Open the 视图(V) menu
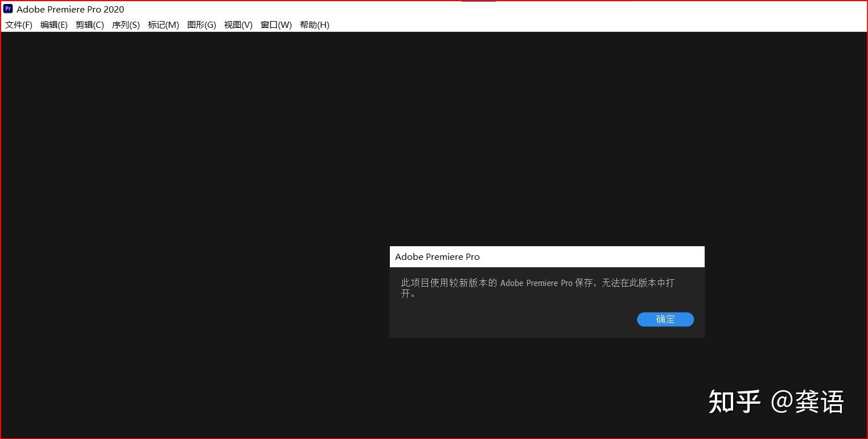 coord(238,25)
